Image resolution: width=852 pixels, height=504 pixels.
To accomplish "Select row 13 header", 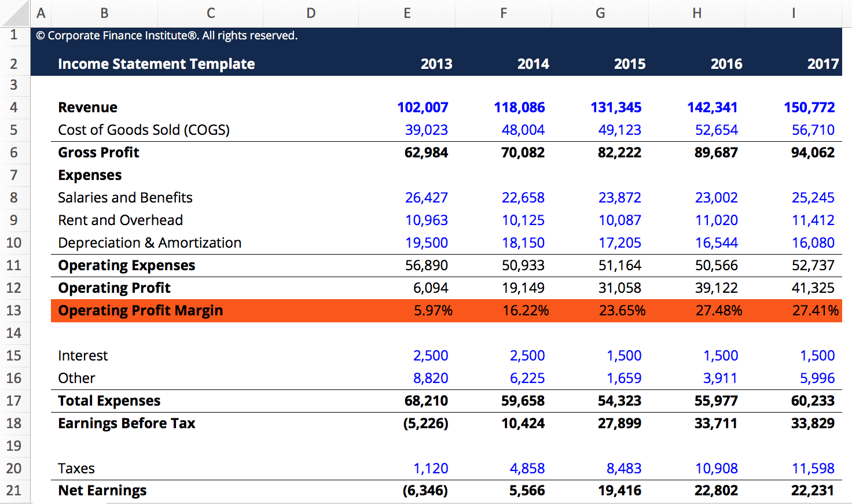I will pos(15,310).
